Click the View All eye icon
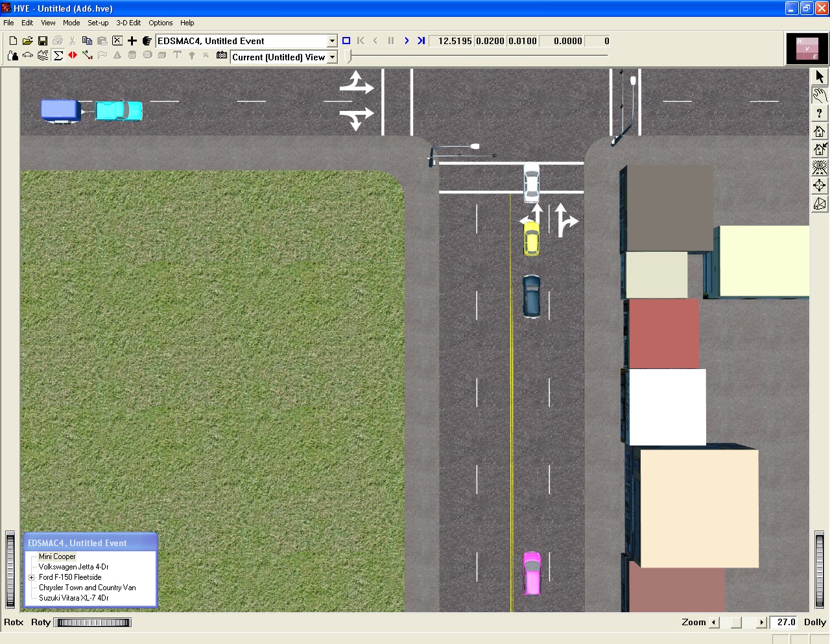This screenshot has width=830, height=644. (820, 167)
